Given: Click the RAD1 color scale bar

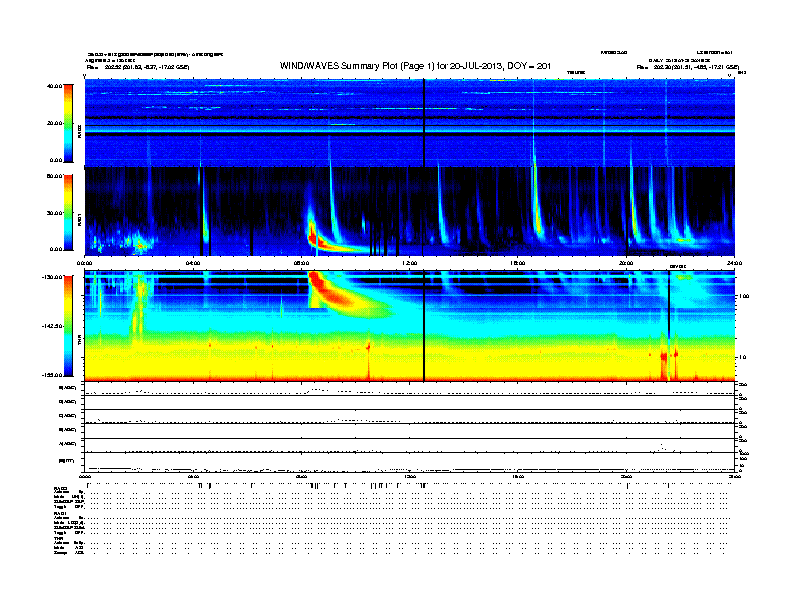Looking at the screenshot, I should pyautogui.click(x=68, y=212).
